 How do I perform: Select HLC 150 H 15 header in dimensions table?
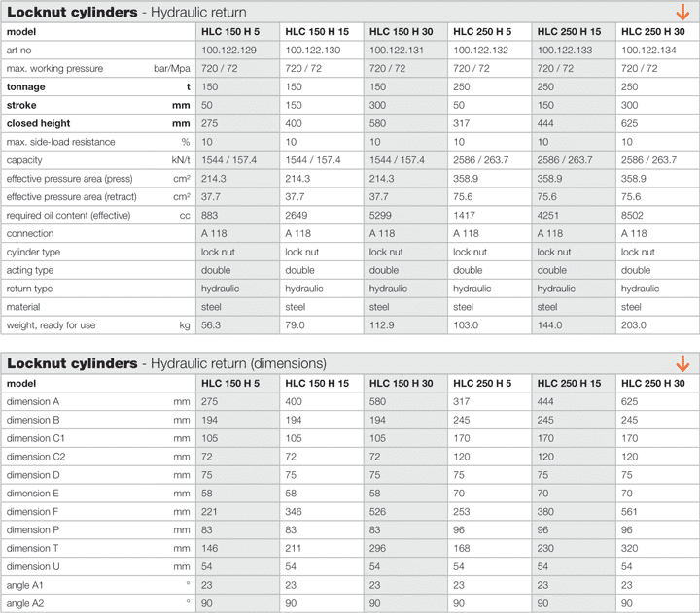(316, 383)
